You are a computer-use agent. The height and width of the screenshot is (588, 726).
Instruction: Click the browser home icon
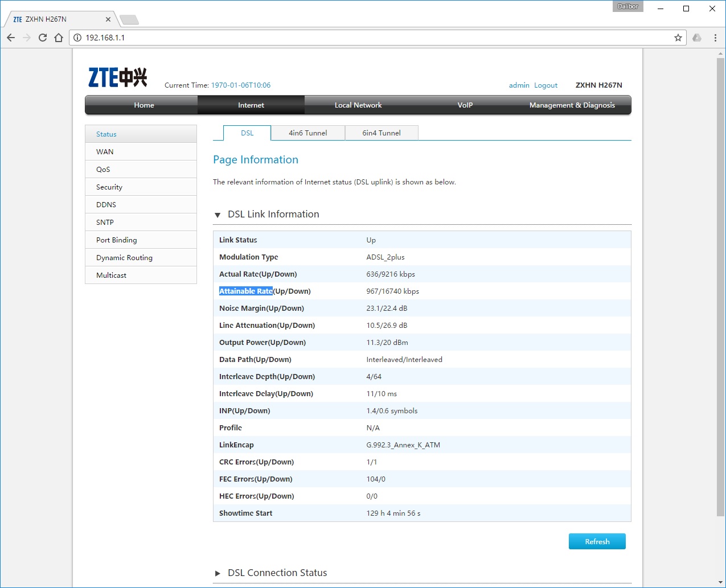[x=59, y=38]
